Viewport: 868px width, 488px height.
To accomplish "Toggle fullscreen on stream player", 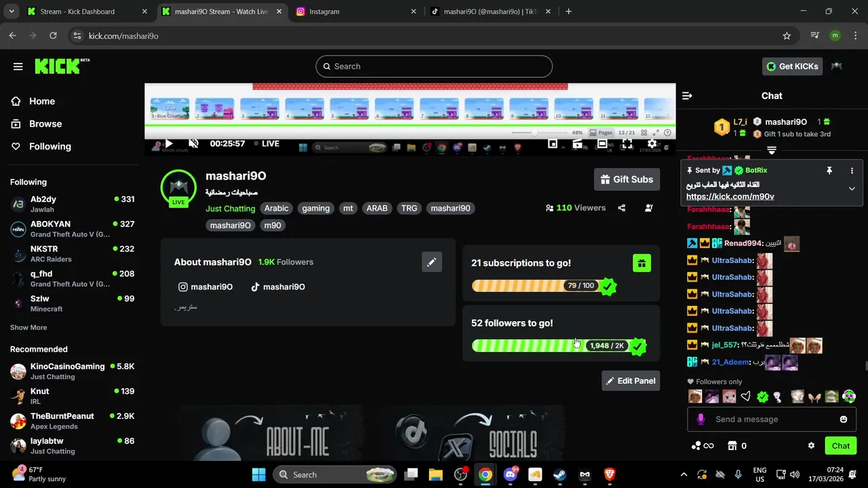I will coord(627,144).
